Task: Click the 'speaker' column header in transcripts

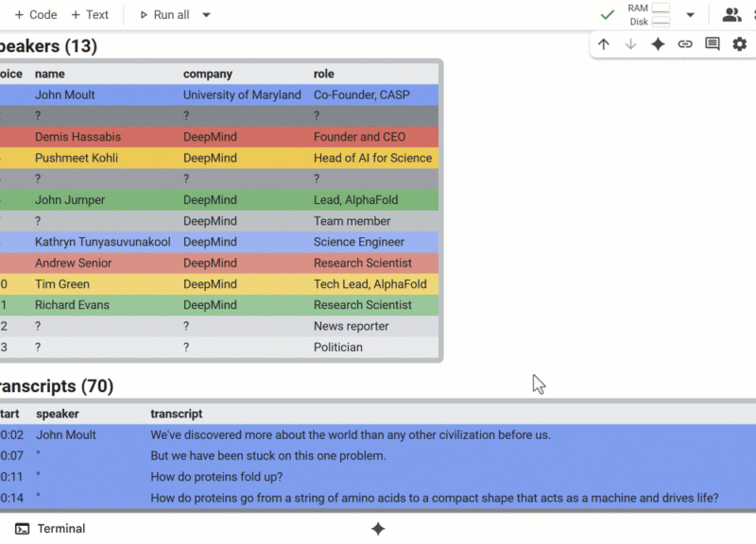Action: [58, 414]
